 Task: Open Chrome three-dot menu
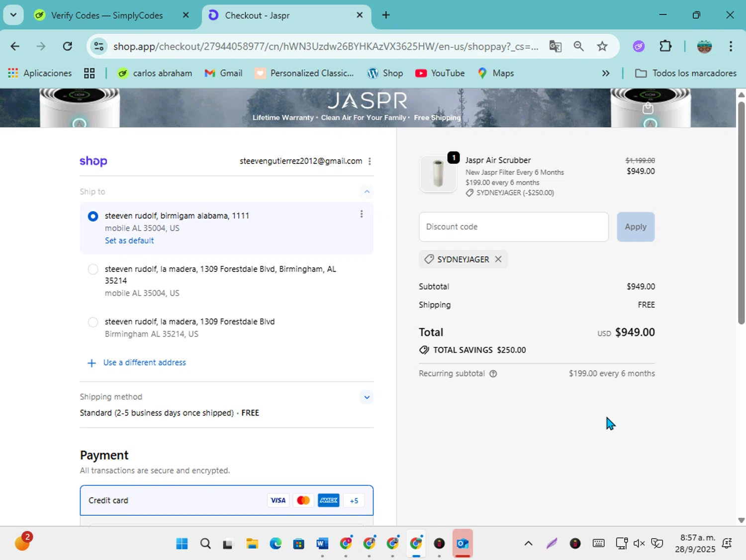pyautogui.click(x=731, y=46)
